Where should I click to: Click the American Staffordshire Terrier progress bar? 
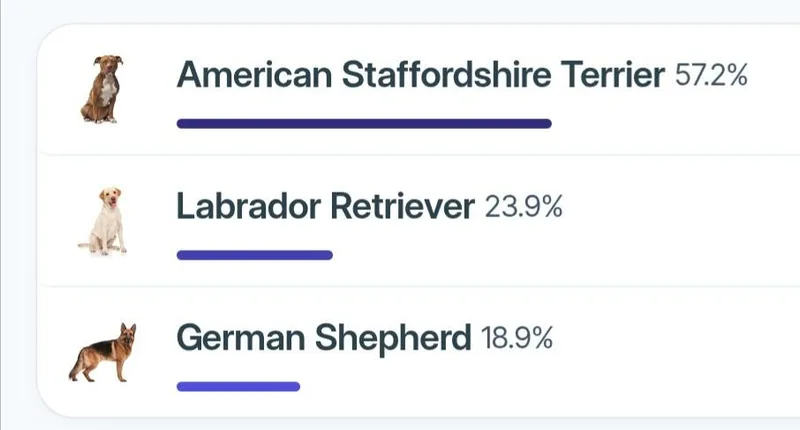click(x=364, y=124)
